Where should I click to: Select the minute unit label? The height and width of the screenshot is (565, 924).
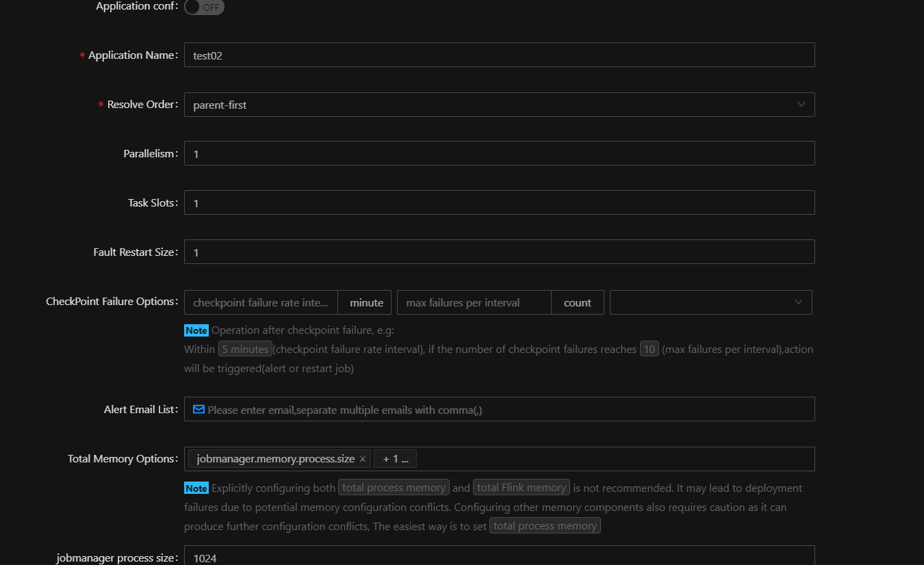(x=366, y=302)
